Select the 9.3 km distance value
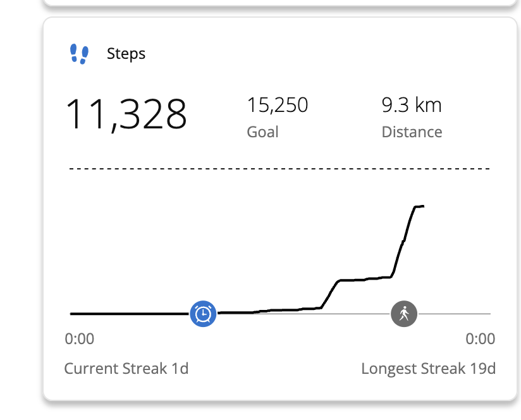The image size is (521, 420). [411, 105]
